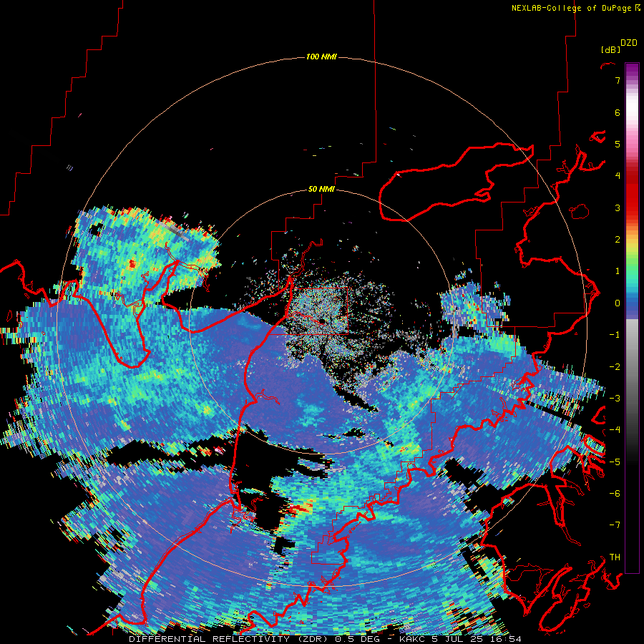Click the DZD label above the color scale

coord(629,43)
